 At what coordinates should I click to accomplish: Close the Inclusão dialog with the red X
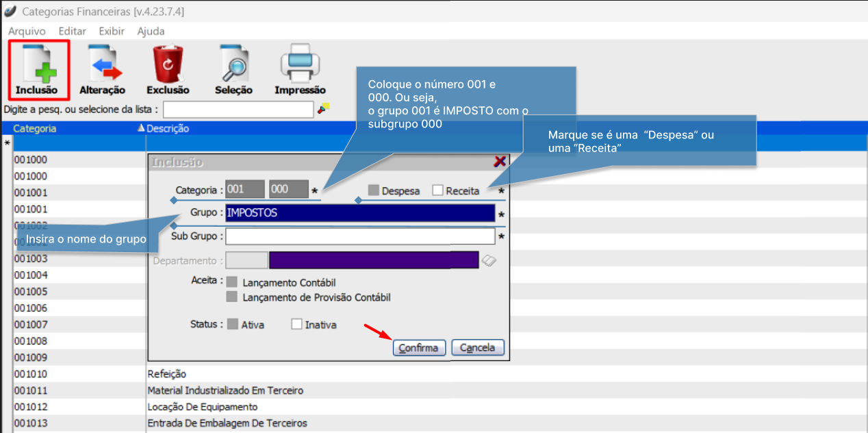[500, 161]
